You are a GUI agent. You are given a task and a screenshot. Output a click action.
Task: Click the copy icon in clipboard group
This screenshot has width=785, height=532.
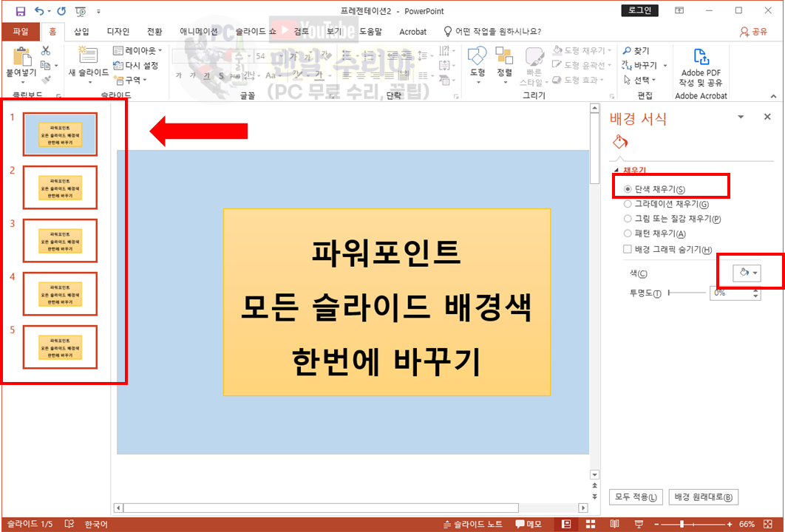point(46,65)
